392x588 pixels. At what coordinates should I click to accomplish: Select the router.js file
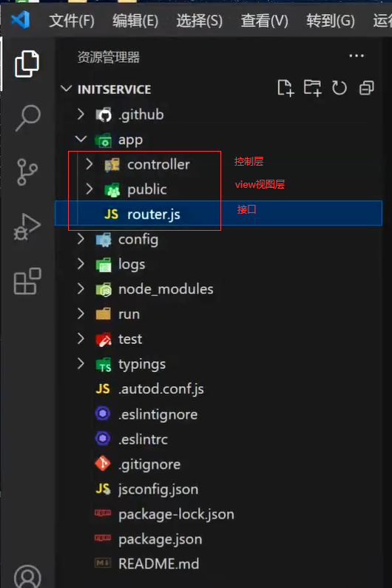pyautogui.click(x=219, y=214)
